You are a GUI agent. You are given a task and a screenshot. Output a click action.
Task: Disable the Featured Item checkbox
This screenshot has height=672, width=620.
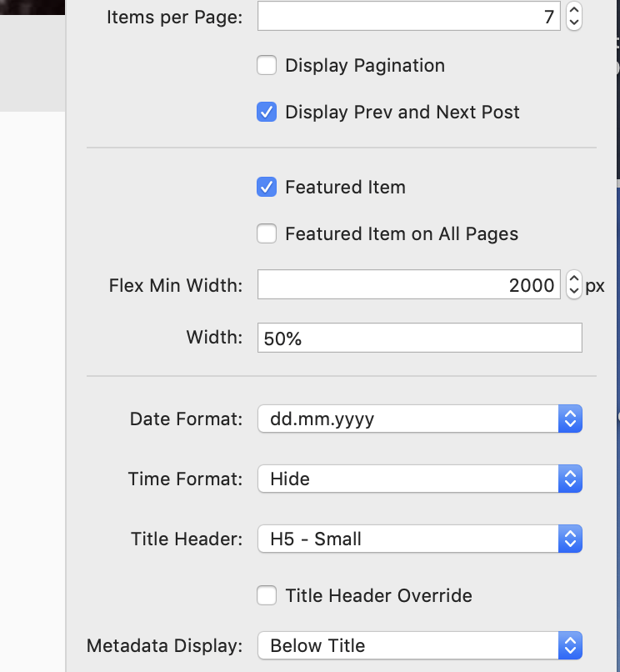[267, 187]
